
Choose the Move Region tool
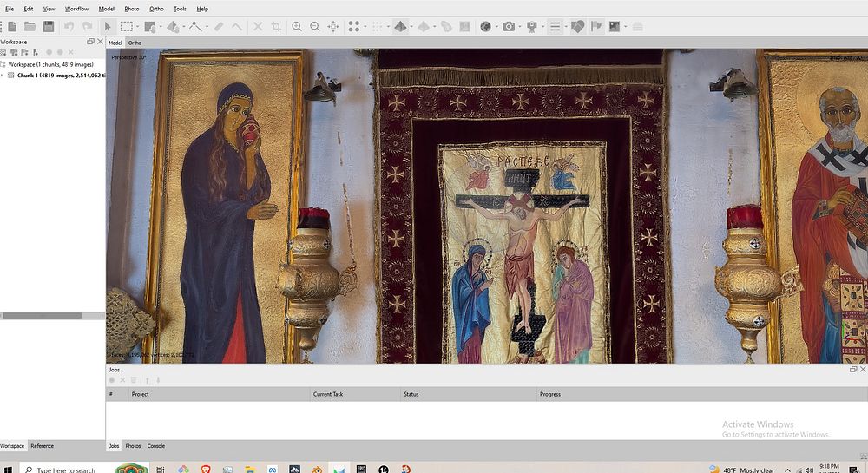coord(149,27)
